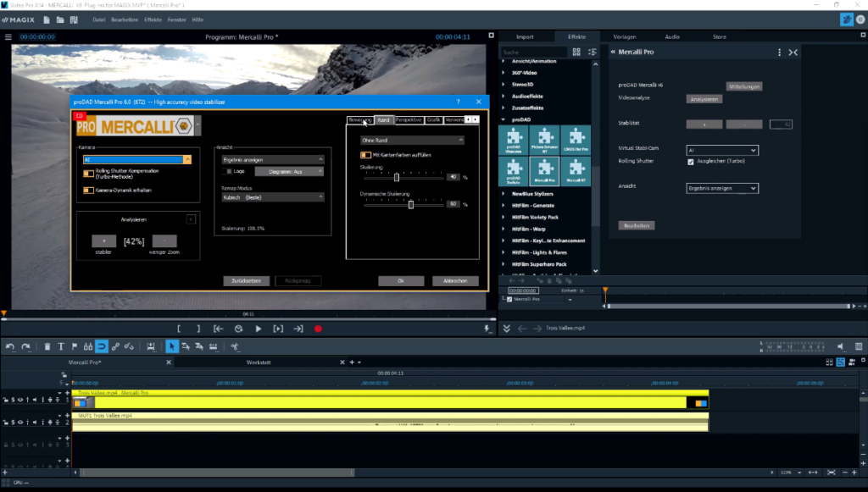Open the new project file icon
Image resolution: width=868 pixels, height=492 pixels.
click(47, 20)
